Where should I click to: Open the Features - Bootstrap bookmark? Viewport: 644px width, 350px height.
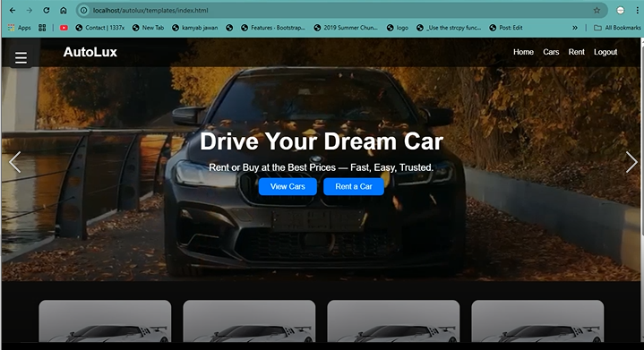click(x=273, y=28)
